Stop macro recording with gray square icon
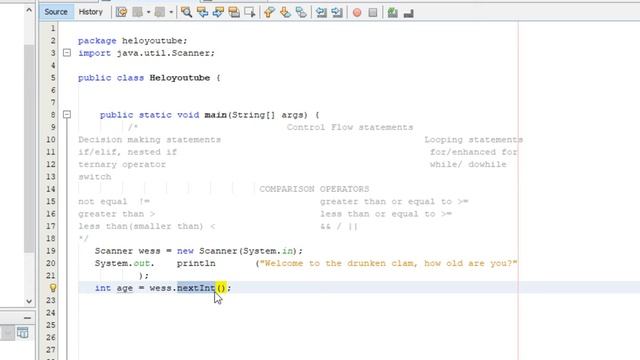The height and width of the screenshot is (360, 640). [373, 13]
